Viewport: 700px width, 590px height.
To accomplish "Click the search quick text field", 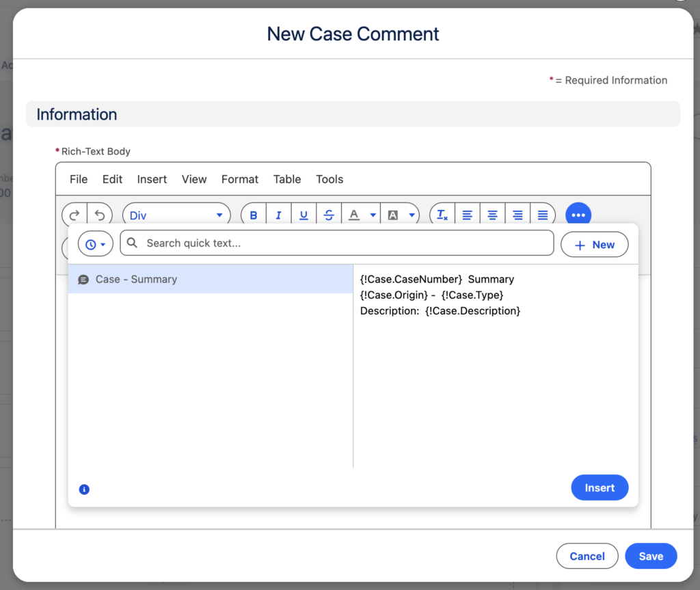I will (x=336, y=243).
